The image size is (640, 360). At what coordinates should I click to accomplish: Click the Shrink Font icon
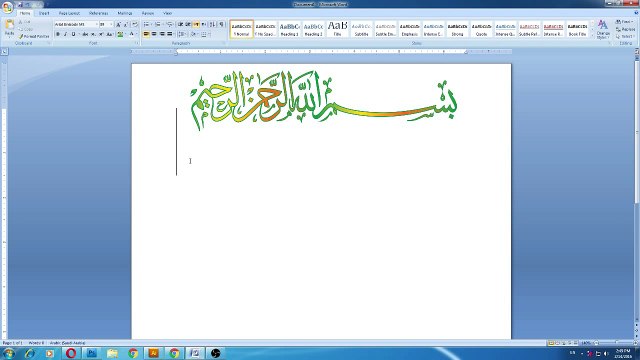[126, 24]
